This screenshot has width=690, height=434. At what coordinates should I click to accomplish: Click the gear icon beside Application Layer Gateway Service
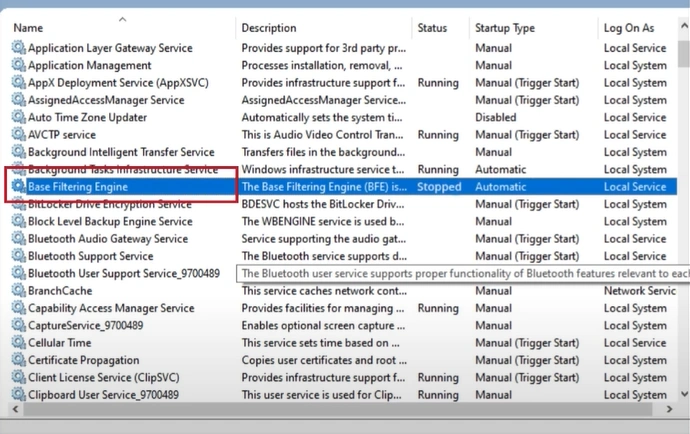click(x=18, y=48)
